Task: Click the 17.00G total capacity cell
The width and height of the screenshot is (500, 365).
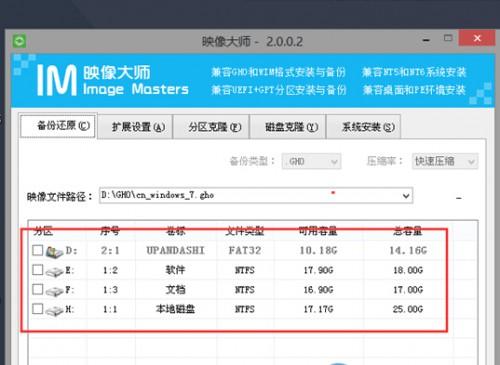Action: pos(408,290)
